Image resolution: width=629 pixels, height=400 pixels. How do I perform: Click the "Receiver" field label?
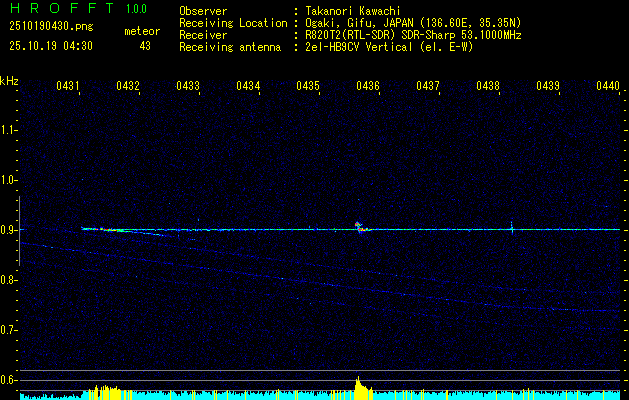click(x=203, y=35)
